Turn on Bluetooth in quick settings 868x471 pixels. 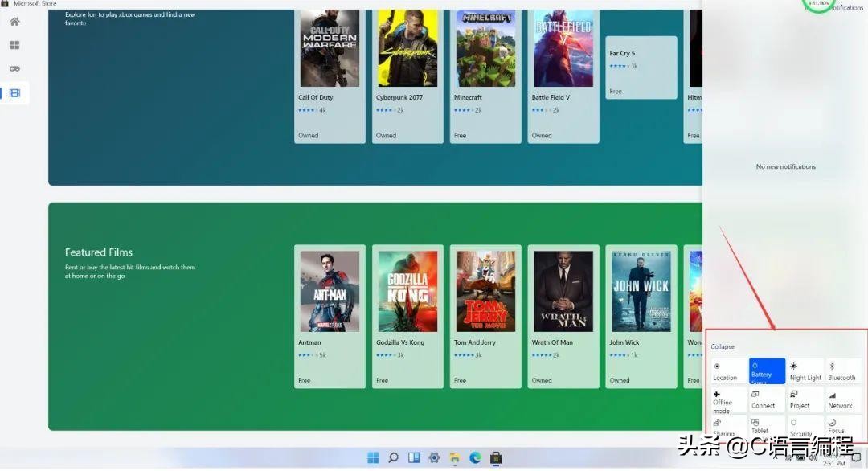coord(842,371)
